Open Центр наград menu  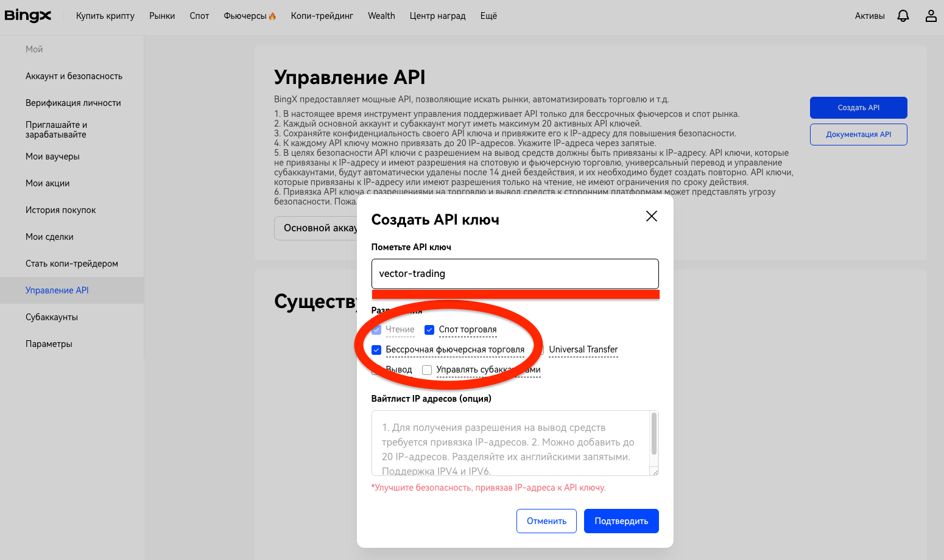pos(437,16)
